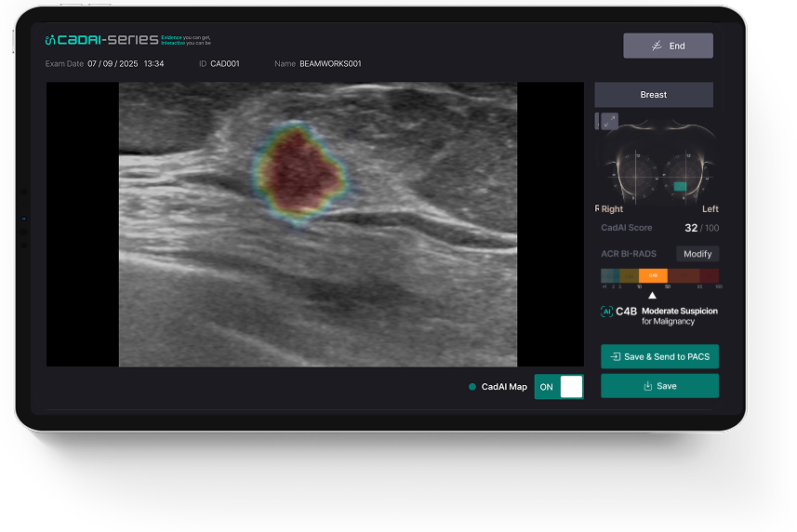Screen dimensions: 797x532
Task: Click the teal CadAI Map indicator dot
Action: coord(472,387)
